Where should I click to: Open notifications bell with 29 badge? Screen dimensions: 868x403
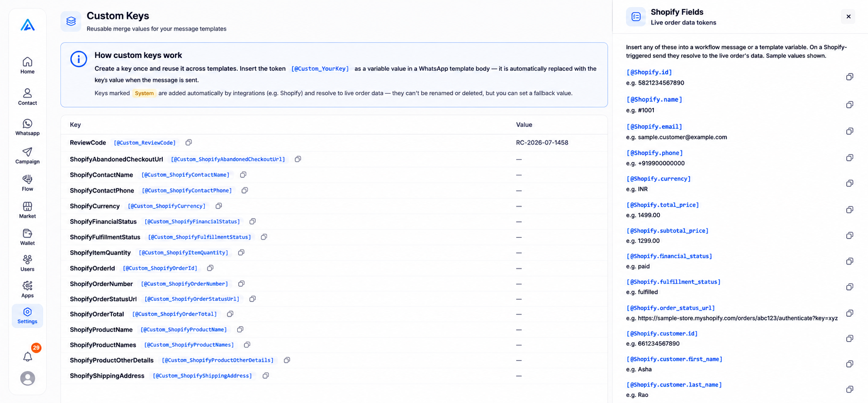pos(28,357)
